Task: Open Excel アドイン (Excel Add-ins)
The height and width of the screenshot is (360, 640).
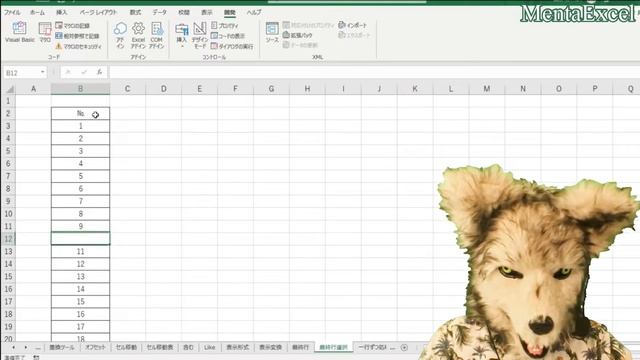Action: 138,35
